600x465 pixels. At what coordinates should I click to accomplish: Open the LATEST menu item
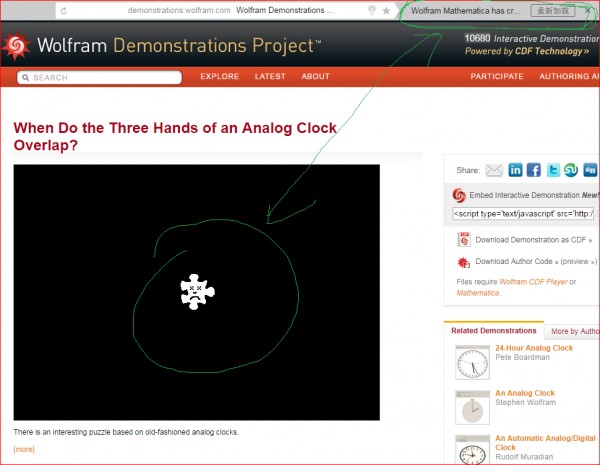pos(270,77)
